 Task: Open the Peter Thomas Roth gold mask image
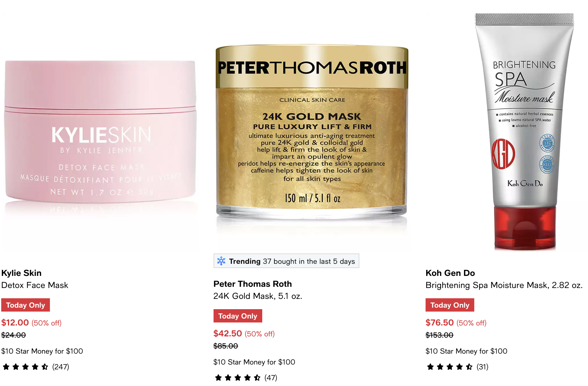[x=312, y=132]
